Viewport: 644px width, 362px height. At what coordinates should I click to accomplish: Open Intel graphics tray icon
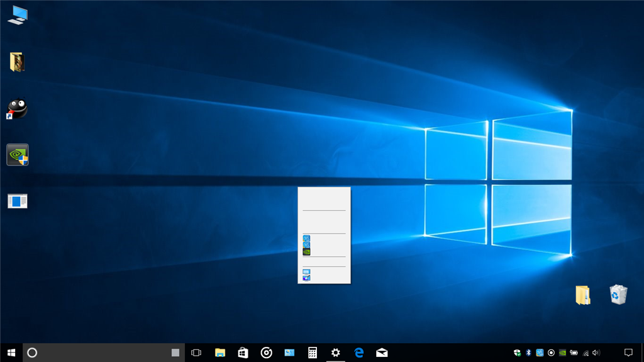click(x=540, y=353)
